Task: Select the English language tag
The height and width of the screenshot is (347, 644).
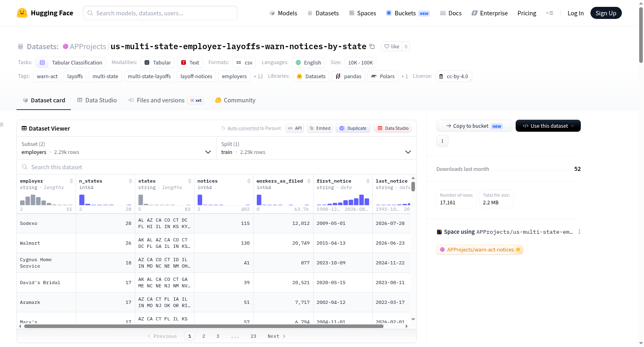Action: click(308, 62)
